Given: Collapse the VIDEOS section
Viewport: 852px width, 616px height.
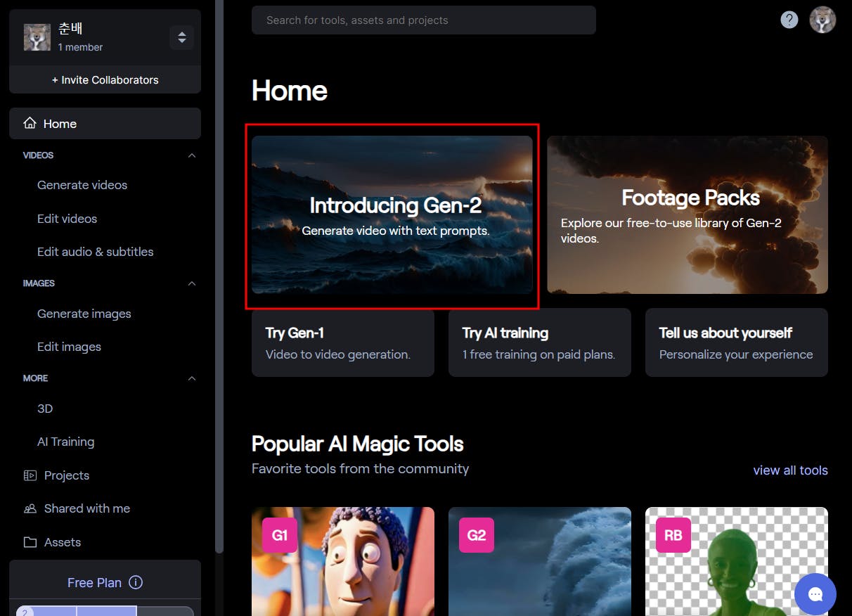Looking at the screenshot, I should [x=192, y=155].
